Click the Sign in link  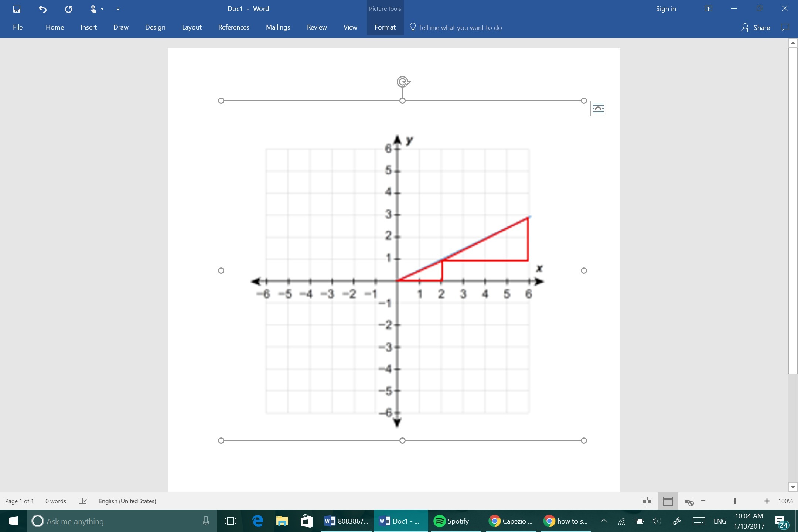pos(666,9)
